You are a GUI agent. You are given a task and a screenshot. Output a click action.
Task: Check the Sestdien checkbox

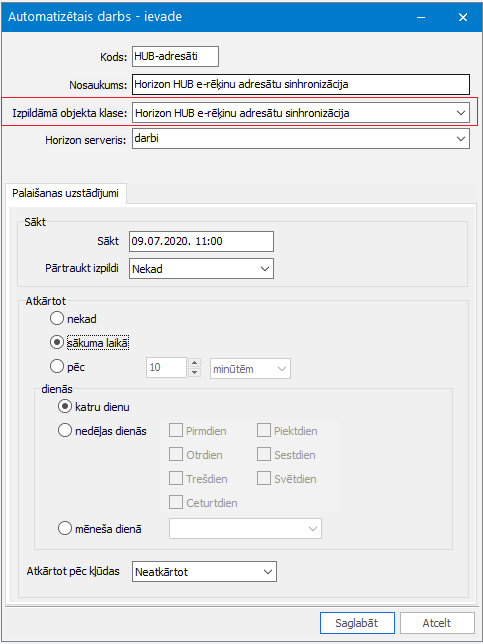click(264, 455)
